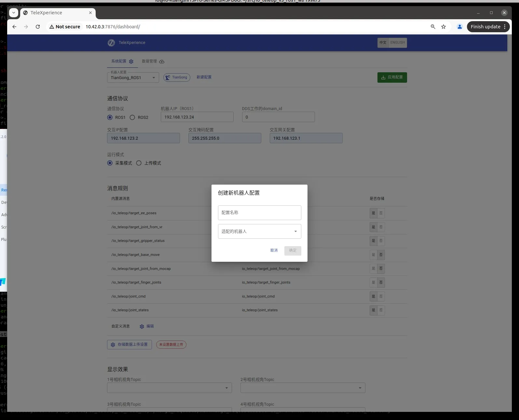Click the /io_teleop/target_ee_poses row text
519x420 pixels.
[x=134, y=213]
